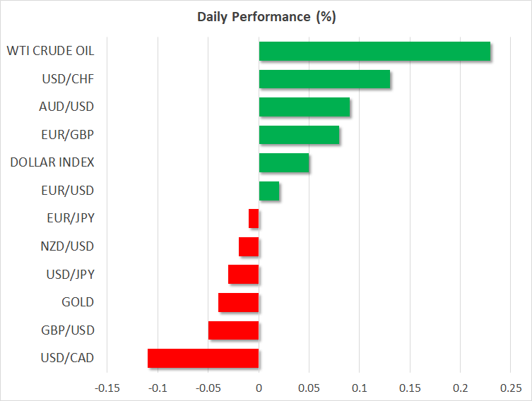Select the Gold red bar
The image size is (532, 401).
[239, 302]
